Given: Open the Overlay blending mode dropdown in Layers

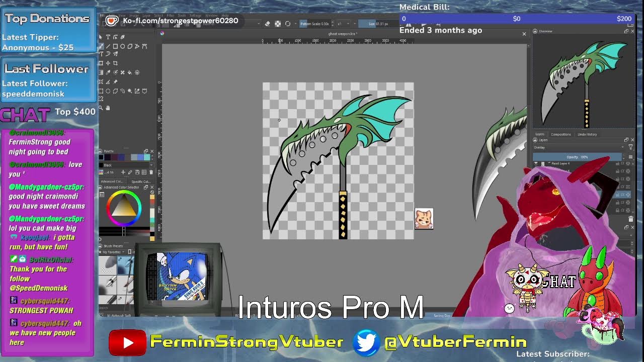Looking at the screenshot, I should tap(579, 148).
